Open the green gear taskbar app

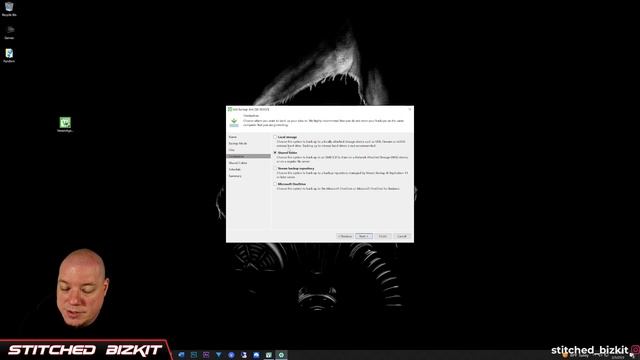[281, 355]
